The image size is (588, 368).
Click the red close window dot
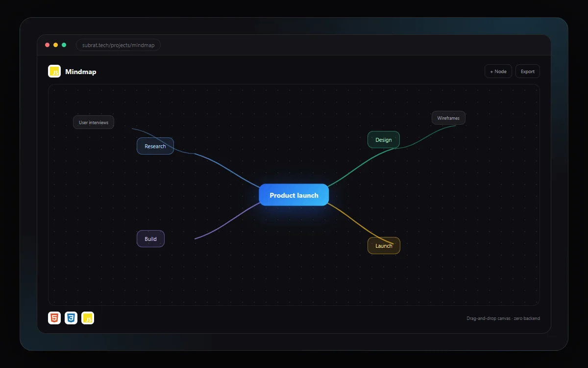(x=48, y=45)
